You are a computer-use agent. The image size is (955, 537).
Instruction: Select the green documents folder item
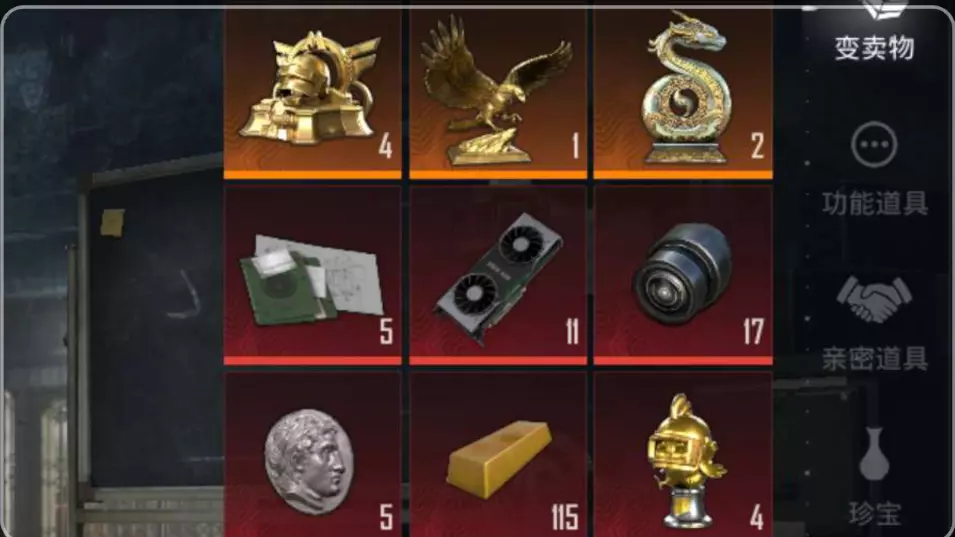312,275
